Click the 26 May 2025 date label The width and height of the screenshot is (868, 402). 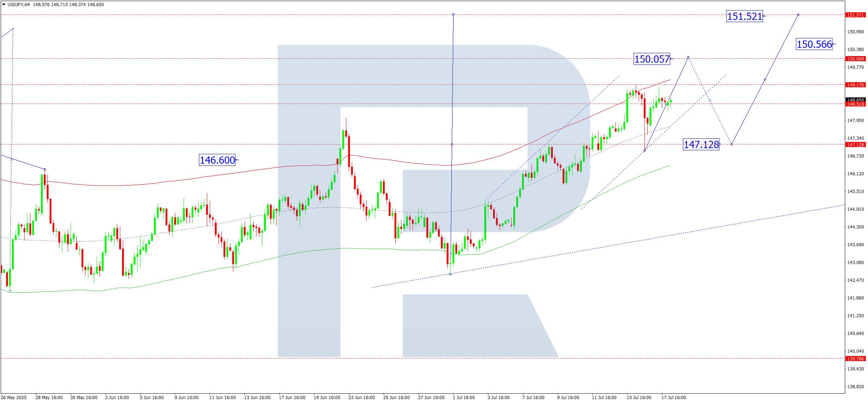(x=14, y=397)
